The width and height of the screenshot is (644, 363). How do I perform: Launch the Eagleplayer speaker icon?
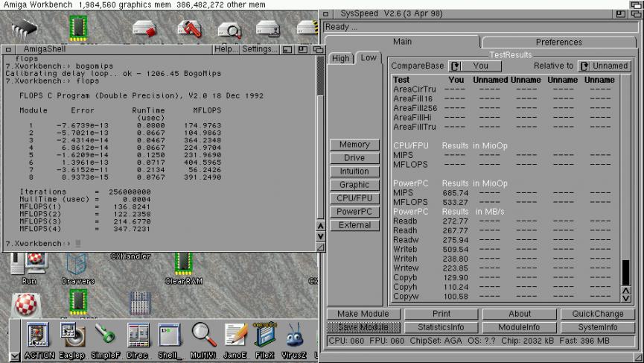point(72,337)
